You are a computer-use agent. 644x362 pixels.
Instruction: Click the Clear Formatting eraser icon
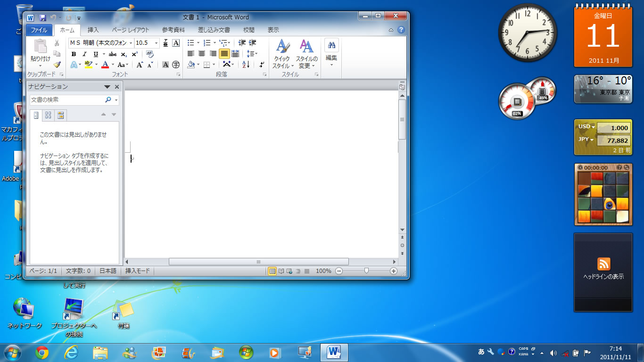click(x=150, y=54)
